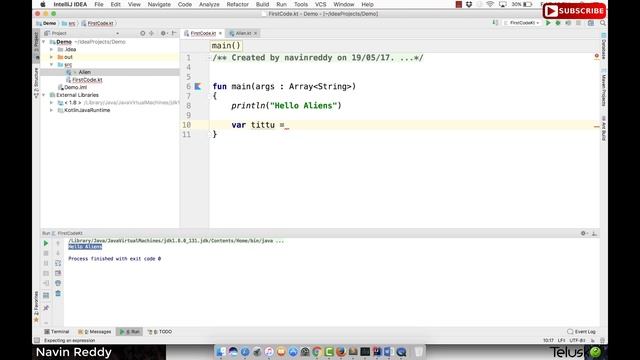Image resolution: width=640 pixels, height=360 pixels.
Task: Switch to the Alien.kt editor tab
Action: click(x=243, y=33)
